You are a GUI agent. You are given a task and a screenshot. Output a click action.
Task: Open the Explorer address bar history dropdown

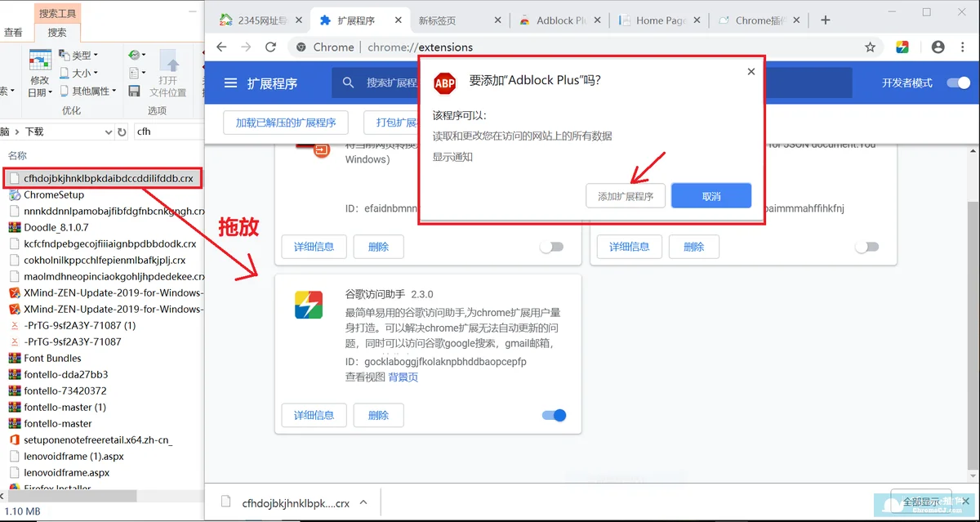coord(109,132)
